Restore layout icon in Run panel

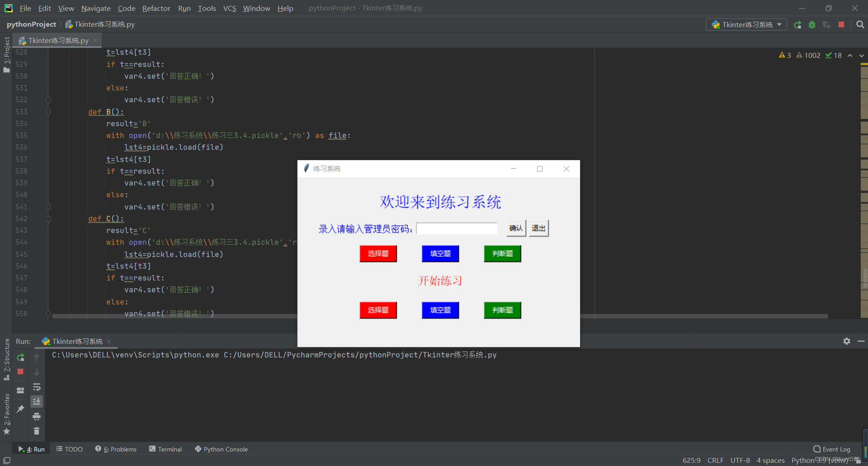pyautogui.click(x=20, y=390)
